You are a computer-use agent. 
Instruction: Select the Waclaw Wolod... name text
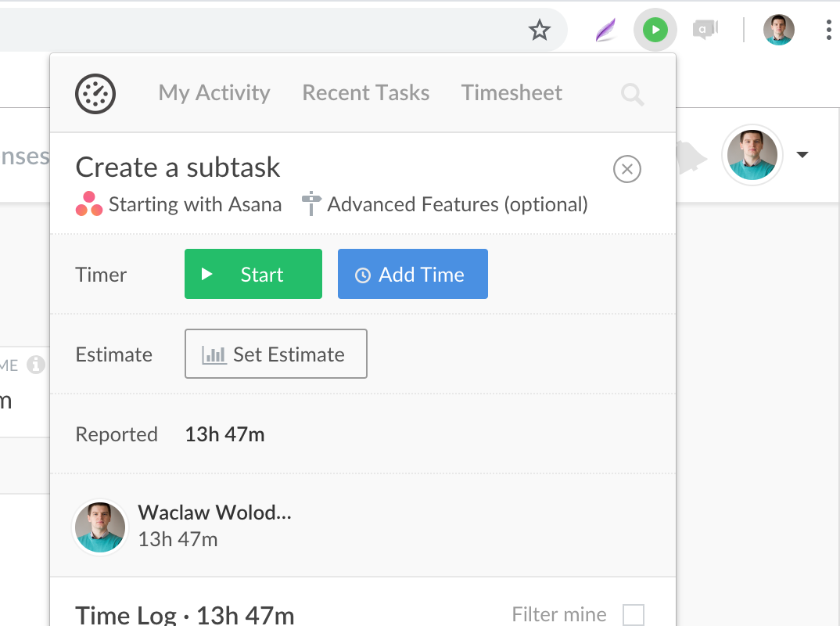[x=214, y=513]
